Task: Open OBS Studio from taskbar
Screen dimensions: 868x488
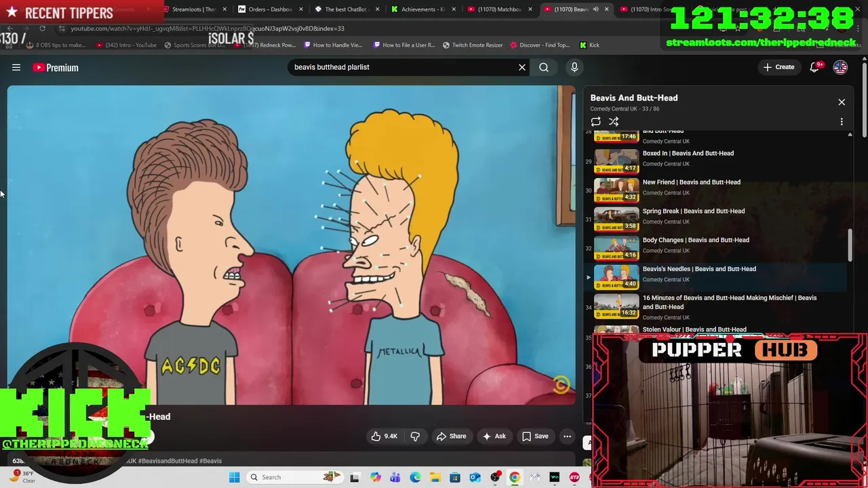Action: point(495,477)
